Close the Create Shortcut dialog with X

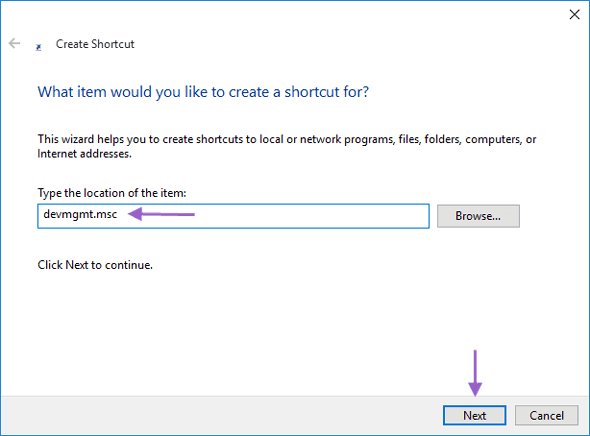[x=574, y=15]
